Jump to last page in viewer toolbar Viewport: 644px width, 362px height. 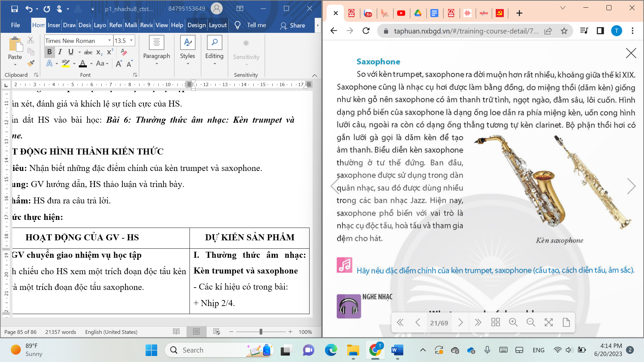[x=478, y=322]
